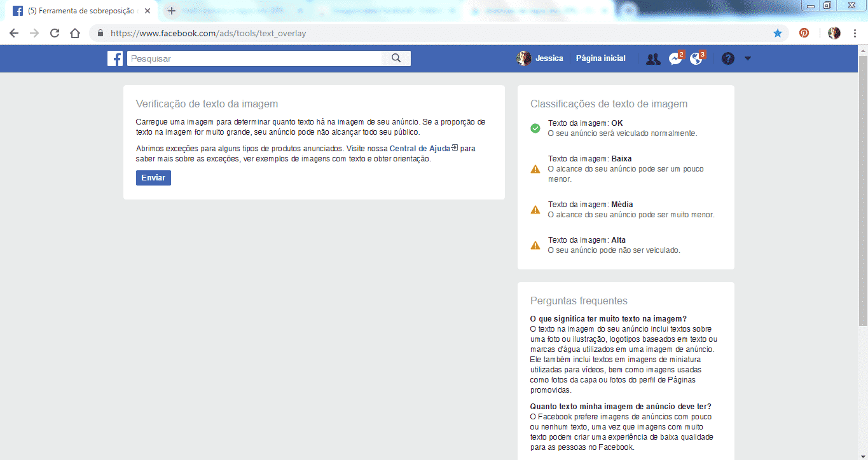Click the site security padlock icon
Screen dimensions: 868x460
[100, 33]
